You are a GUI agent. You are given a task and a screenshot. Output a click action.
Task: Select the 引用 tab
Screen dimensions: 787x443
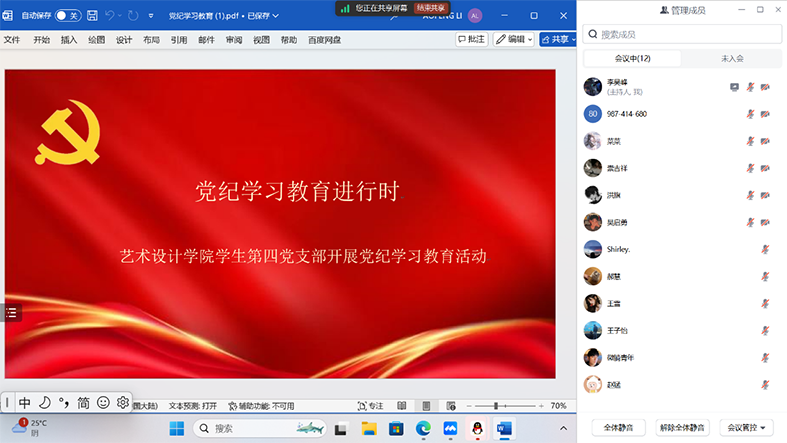179,40
